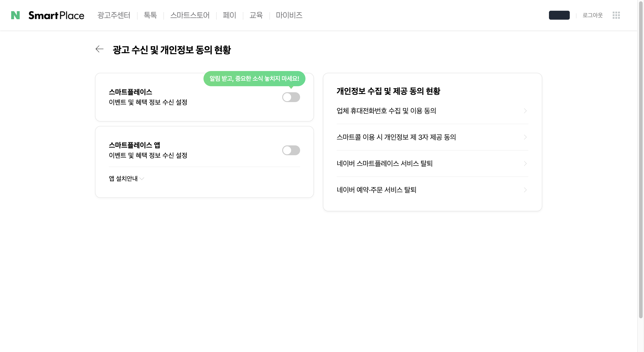Open 업체 휴대전화번호 수집 및 이용 동의 chevron

click(525, 111)
